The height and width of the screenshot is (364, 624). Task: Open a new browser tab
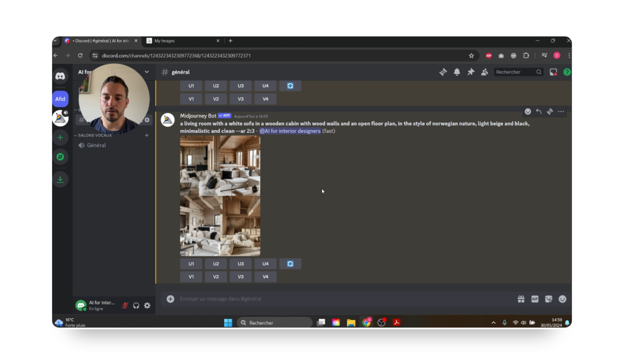point(230,41)
